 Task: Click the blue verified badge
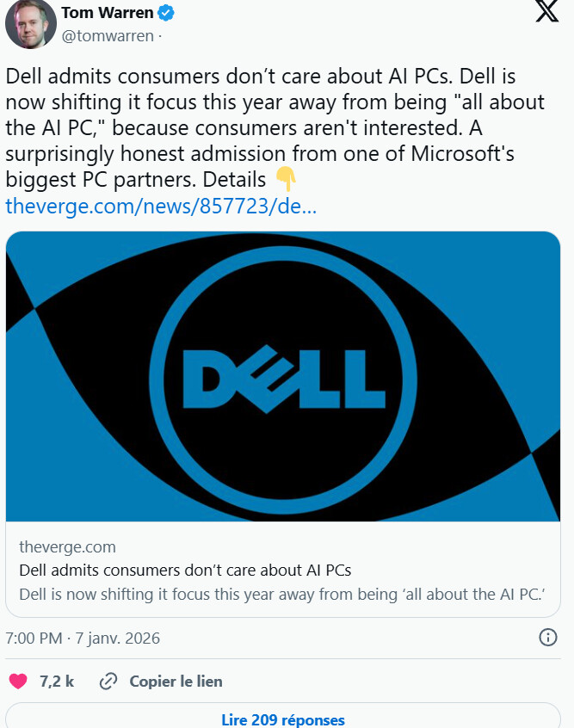(x=165, y=13)
